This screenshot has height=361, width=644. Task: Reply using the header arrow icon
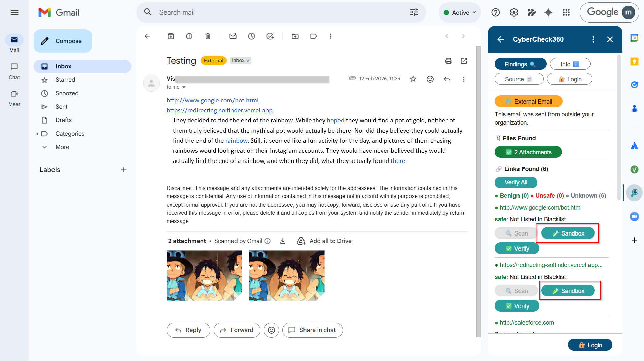[x=447, y=79]
